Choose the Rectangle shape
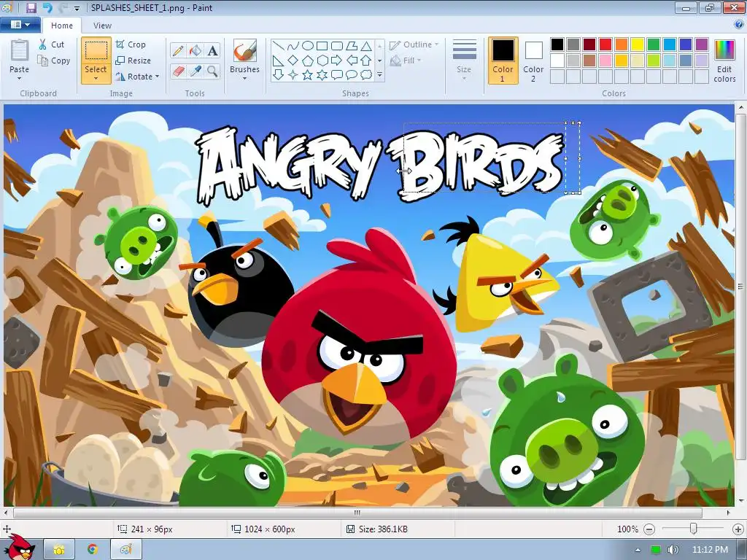The height and width of the screenshot is (560, 747). (x=322, y=46)
